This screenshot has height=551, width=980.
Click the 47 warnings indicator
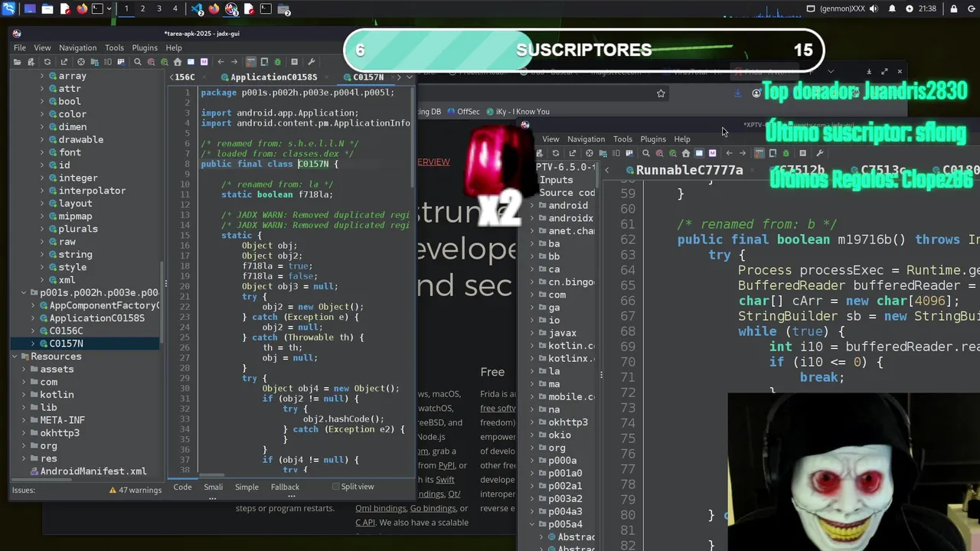coord(136,490)
